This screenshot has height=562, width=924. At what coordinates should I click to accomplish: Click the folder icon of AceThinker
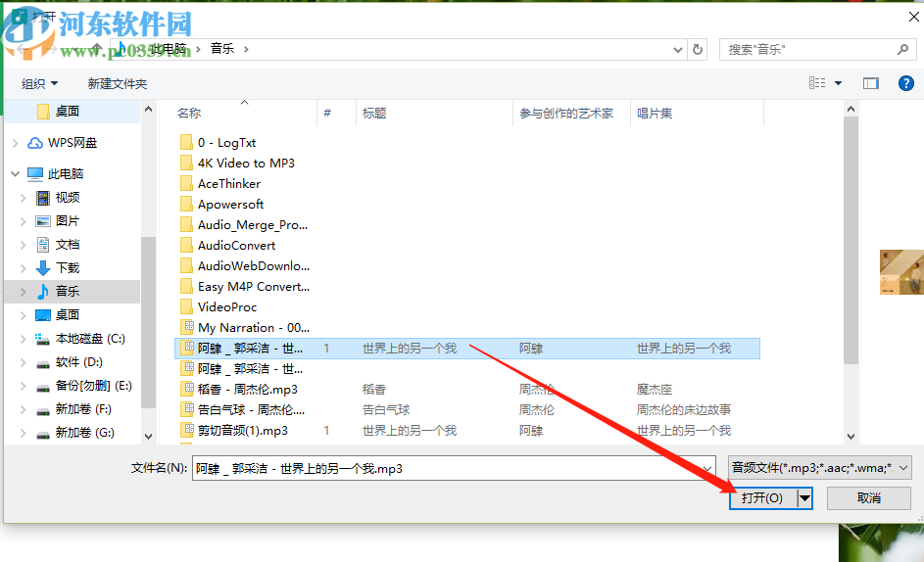pyautogui.click(x=186, y=183)
